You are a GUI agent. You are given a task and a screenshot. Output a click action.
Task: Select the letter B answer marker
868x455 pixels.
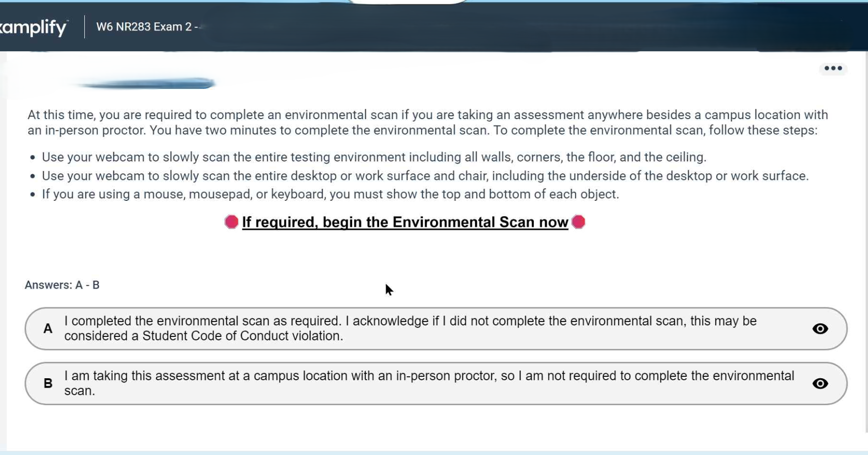48,384
